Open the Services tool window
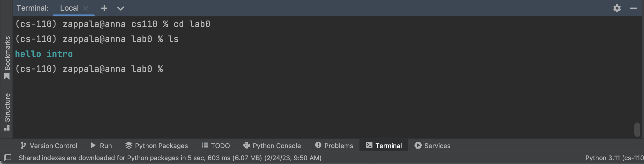This screenshot has height=164, width=644. tap(432, 145)
